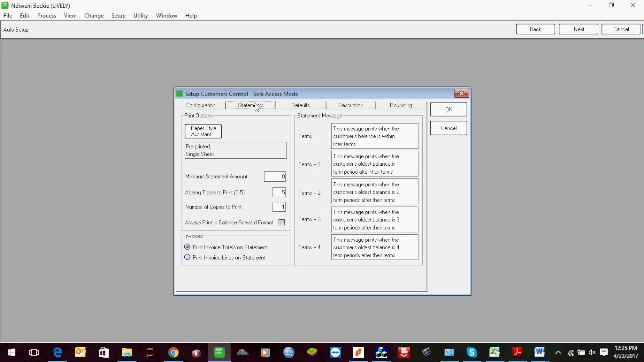Edit the Terms statement message box

tap(374, 136)
